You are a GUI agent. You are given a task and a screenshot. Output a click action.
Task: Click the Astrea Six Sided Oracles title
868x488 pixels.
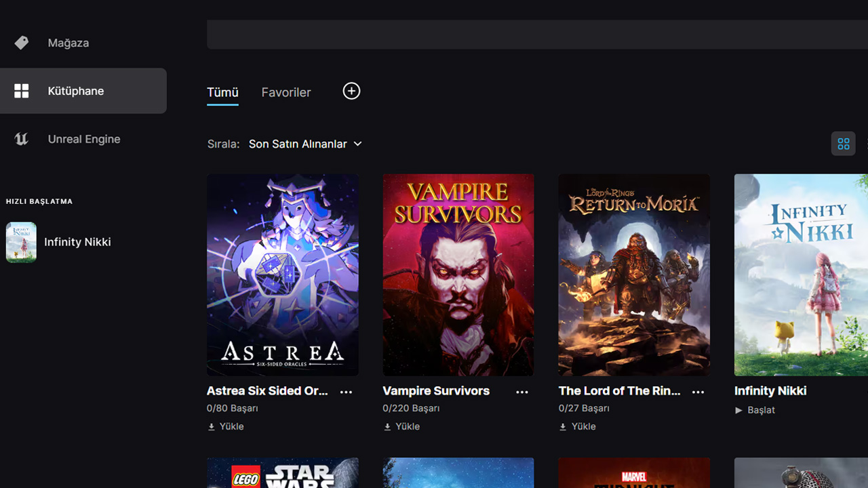click(267, 391)
